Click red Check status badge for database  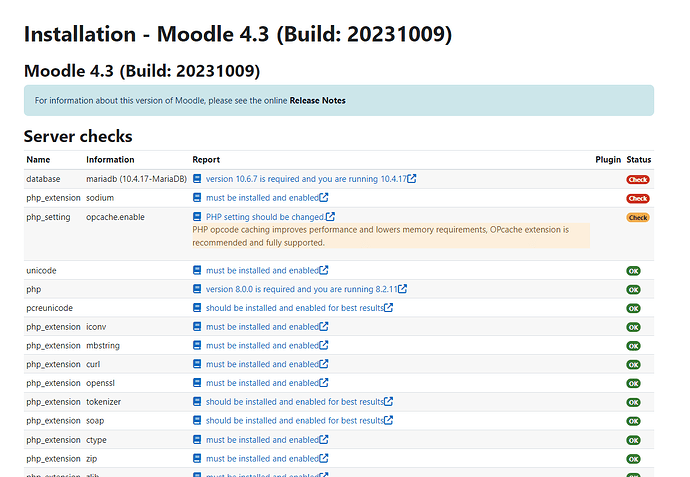[638, 180]
